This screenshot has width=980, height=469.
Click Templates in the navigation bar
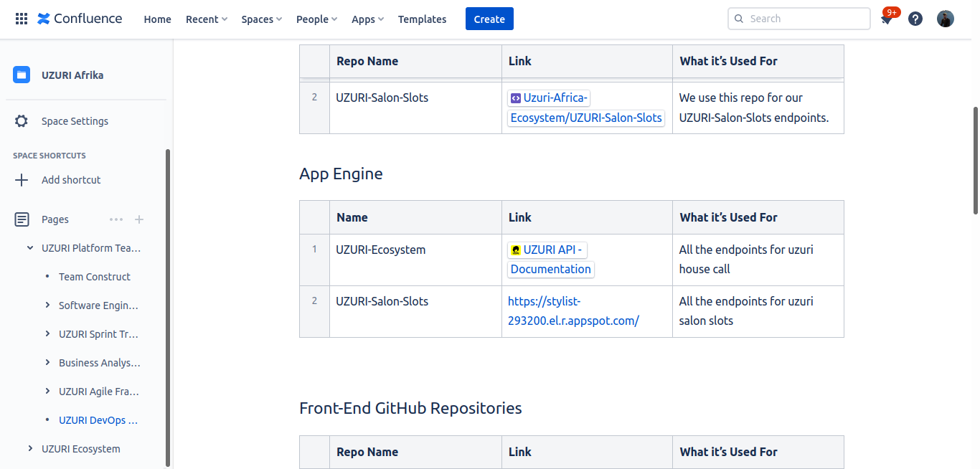tap(422, 19)
